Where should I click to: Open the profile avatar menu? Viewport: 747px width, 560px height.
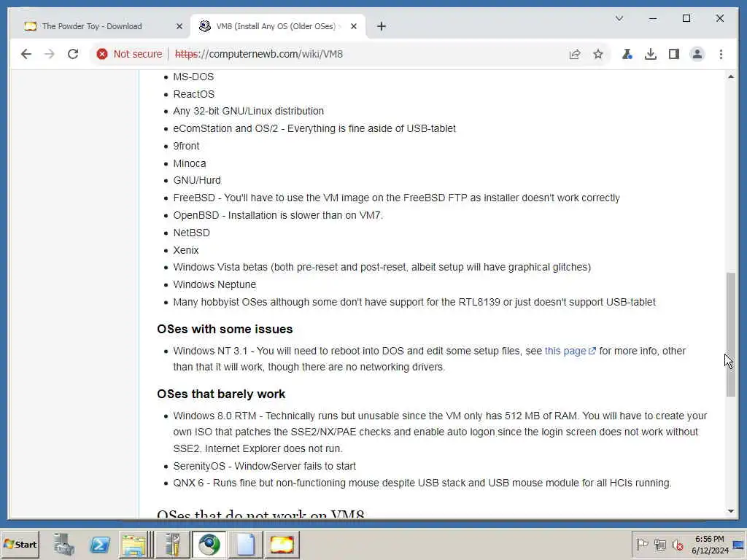coord(697,54)
